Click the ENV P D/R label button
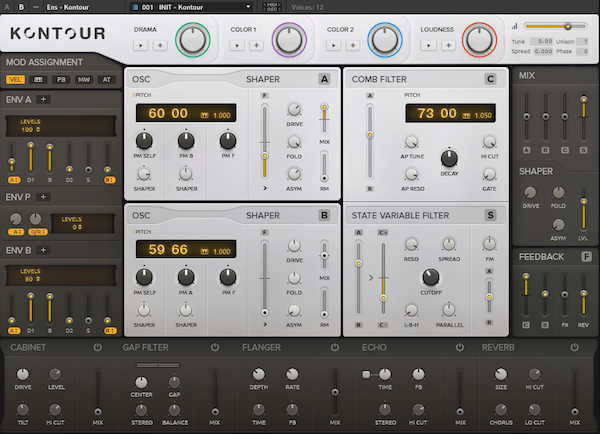This screenshot has height=434, width=600. pyautogui.click(x=38, y=232)
